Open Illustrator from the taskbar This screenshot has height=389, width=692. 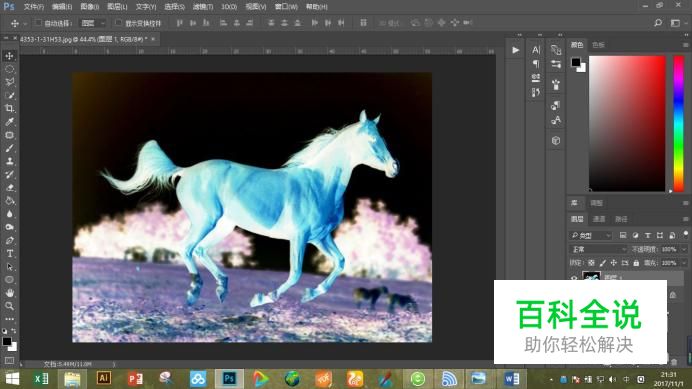[104, 378]
